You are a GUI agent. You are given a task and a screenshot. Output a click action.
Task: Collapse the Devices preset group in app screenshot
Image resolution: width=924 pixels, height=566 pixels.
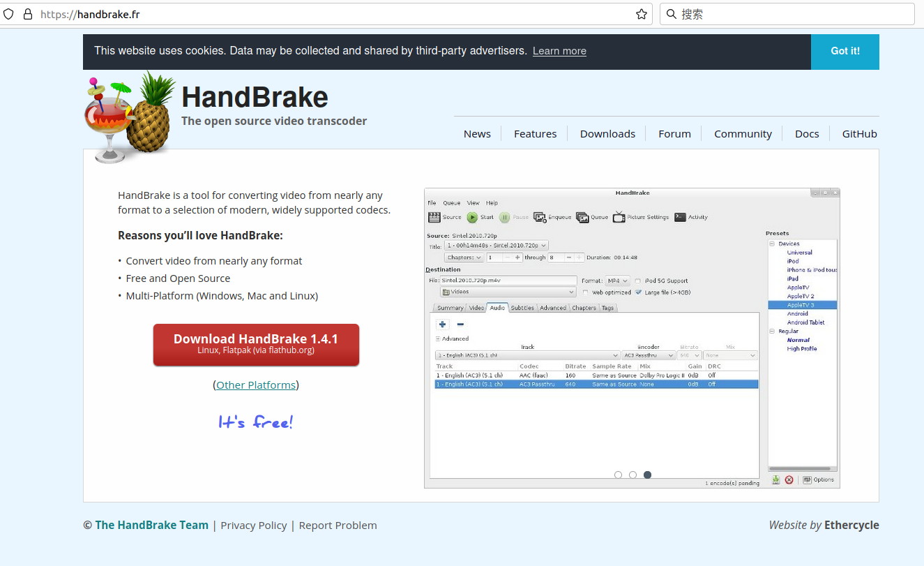pyautogui.click(x=772, y=244)
